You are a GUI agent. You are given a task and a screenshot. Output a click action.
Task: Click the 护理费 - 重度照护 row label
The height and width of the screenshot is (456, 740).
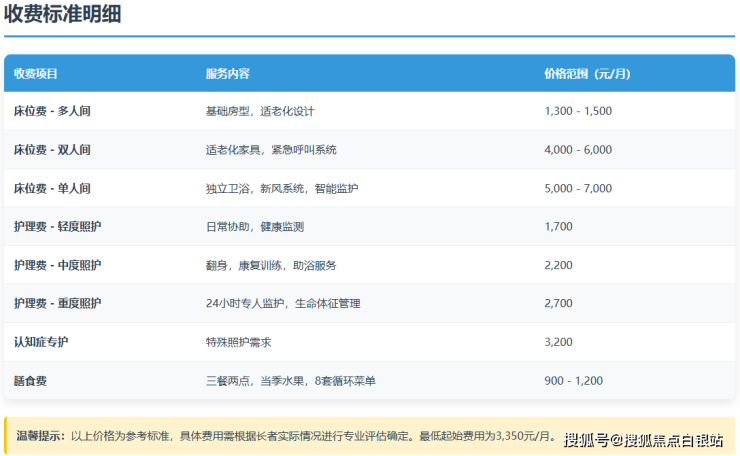tap(57, 303)
